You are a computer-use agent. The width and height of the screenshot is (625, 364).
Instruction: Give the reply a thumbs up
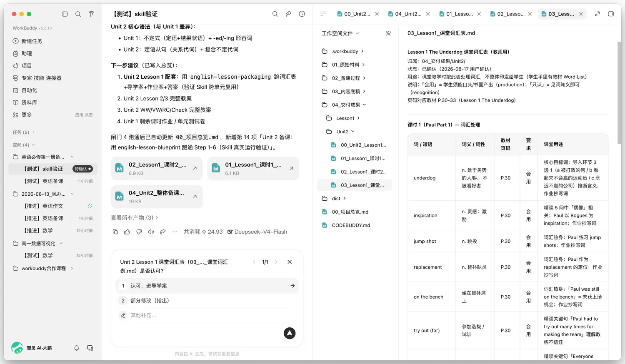(x=127, y=232)
